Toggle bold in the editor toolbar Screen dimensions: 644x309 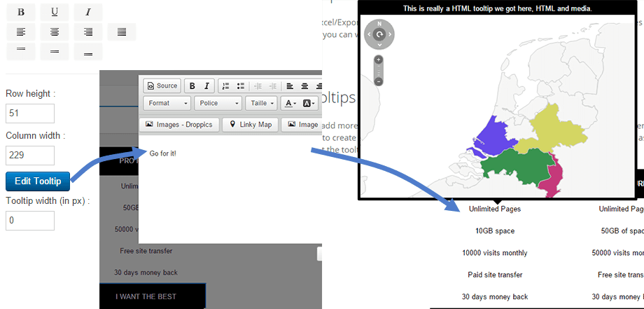pyautogui.click(x=192, y=86)
